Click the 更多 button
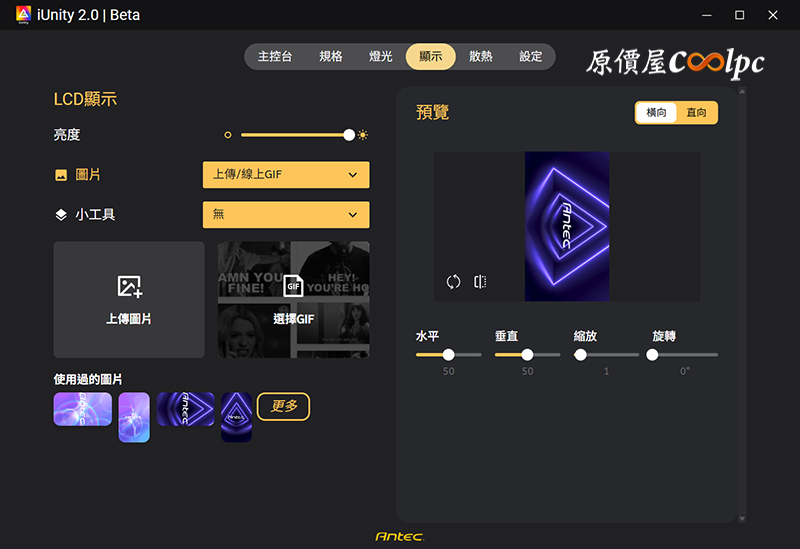800x549 pixels. (x=283, y=407)
